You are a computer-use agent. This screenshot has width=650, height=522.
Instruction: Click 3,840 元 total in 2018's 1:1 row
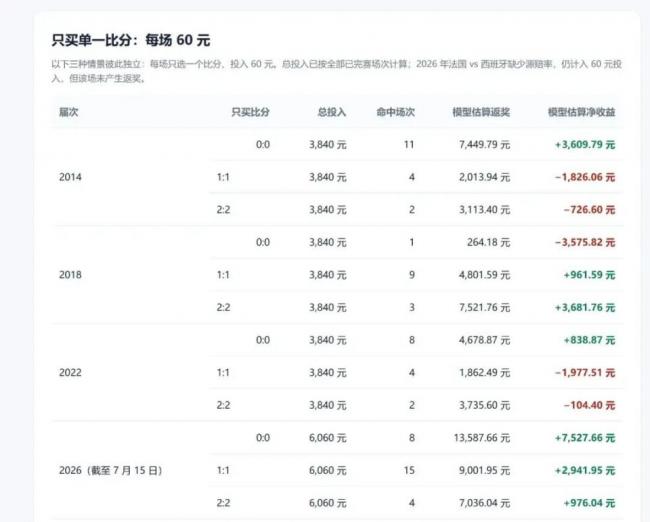click(x=327, y=275)
